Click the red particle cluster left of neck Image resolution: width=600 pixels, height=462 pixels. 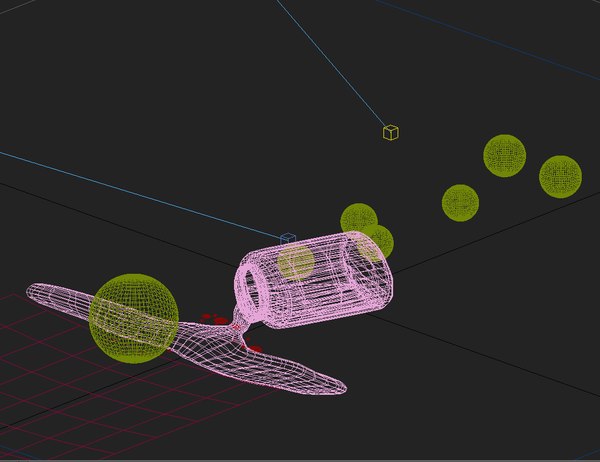(214, 319)
